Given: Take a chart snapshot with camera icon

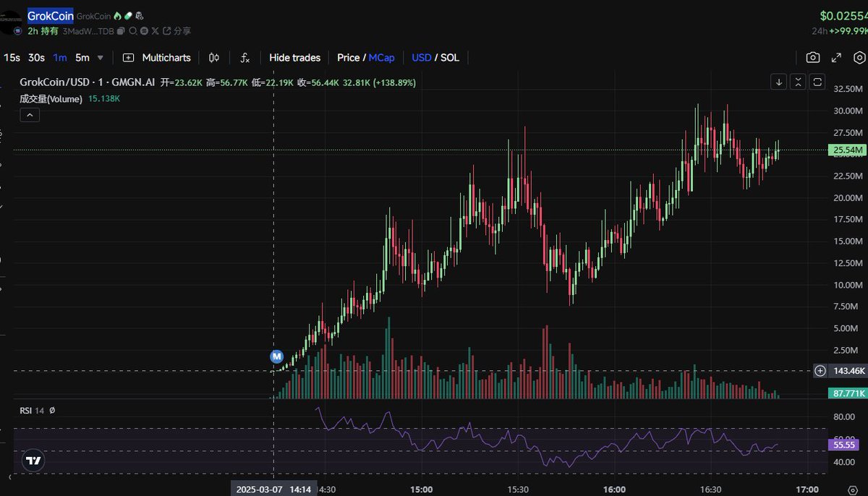Looking at the screenshot, I should click(x=813, y=58).
